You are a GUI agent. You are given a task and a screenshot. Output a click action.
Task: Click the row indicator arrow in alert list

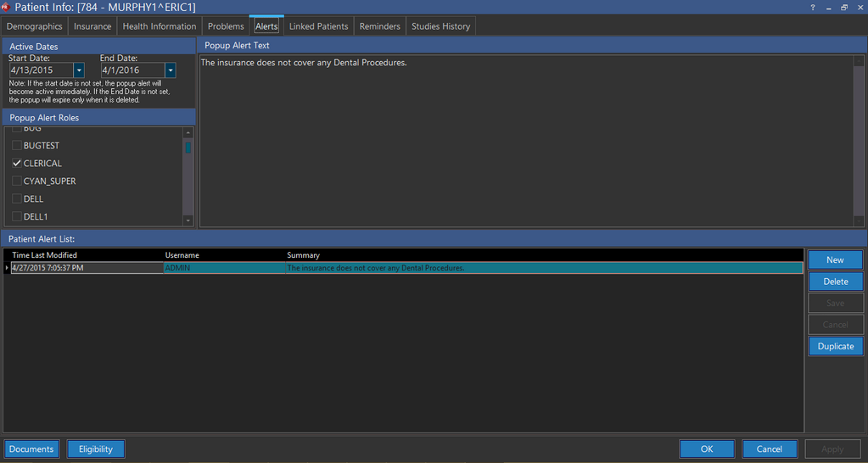point(7,268)
